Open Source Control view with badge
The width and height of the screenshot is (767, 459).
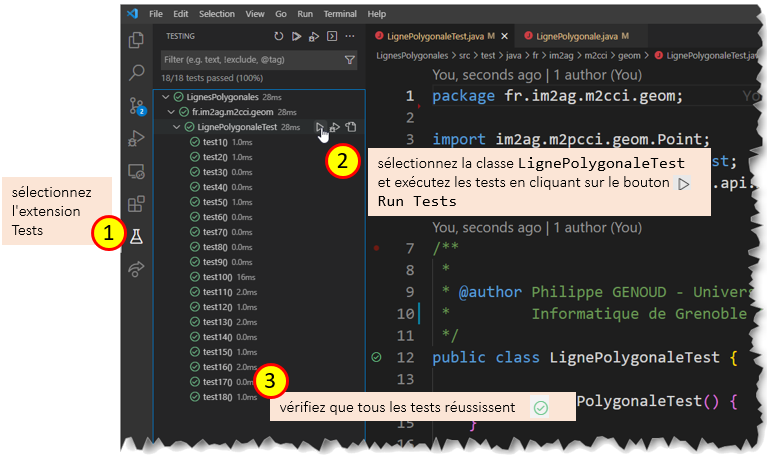(x=137, y=106)
